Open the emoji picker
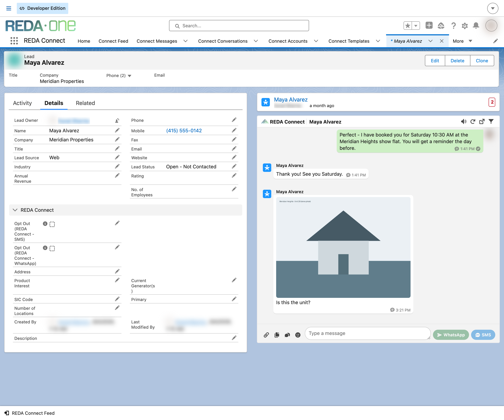This screenshot has width=504, height=420. (298, 335)
